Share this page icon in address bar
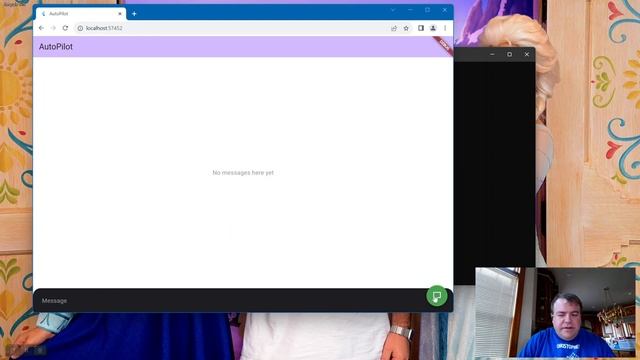The width and height of the screenshot is (640, 360). click(394, 28)
